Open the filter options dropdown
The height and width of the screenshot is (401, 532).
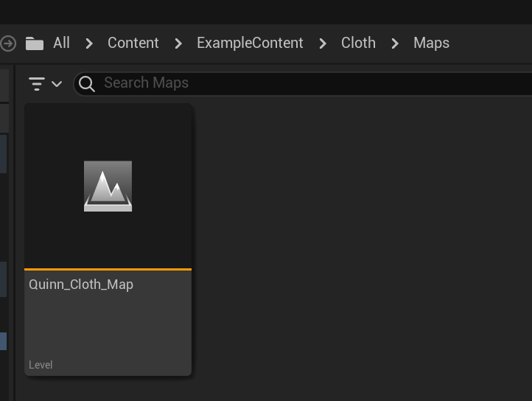coord(45,83)
